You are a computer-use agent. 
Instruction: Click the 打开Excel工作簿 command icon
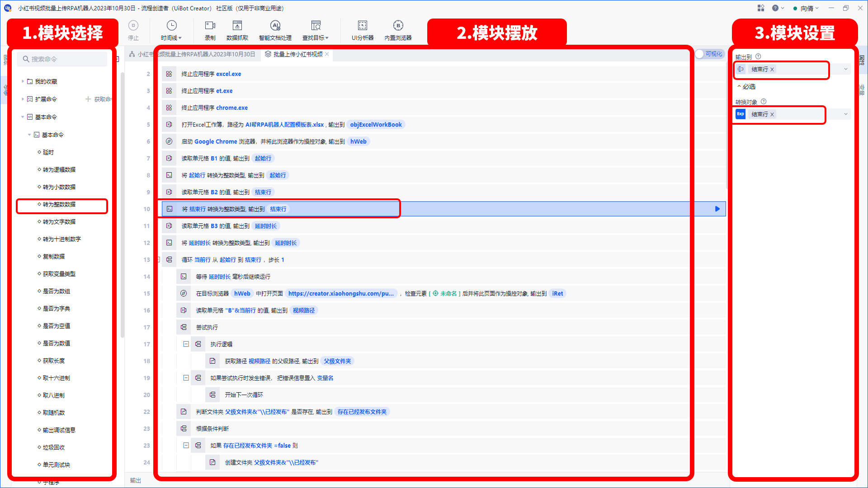(169, 124)
